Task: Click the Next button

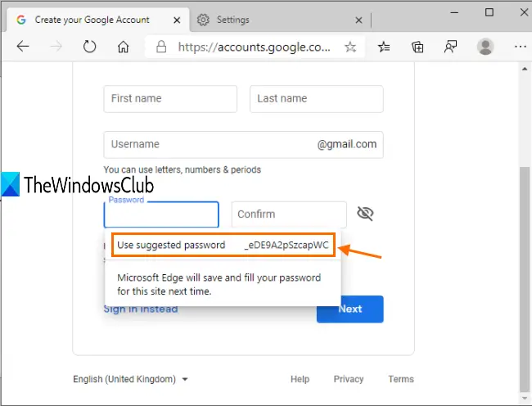Action: point(350,309)
